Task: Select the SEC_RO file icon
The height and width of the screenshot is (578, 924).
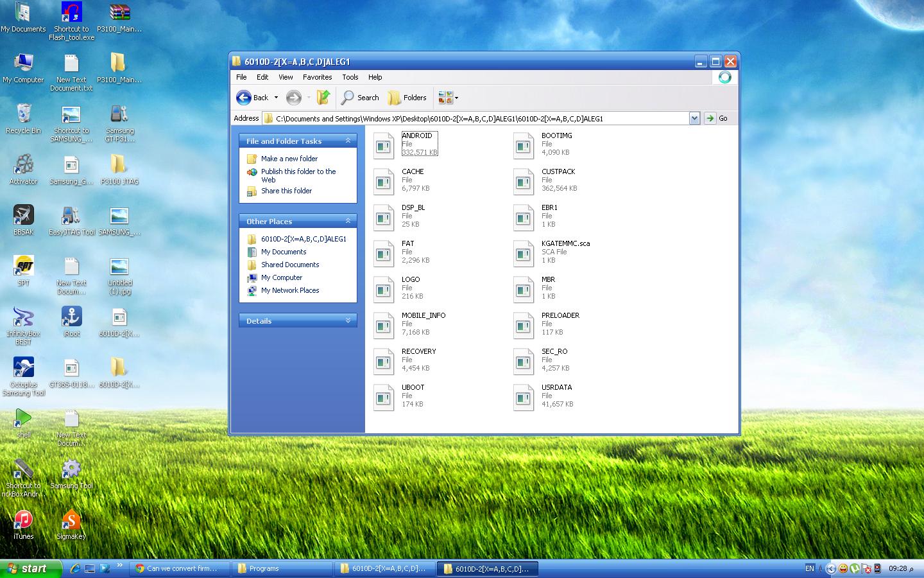Action: 524,362
